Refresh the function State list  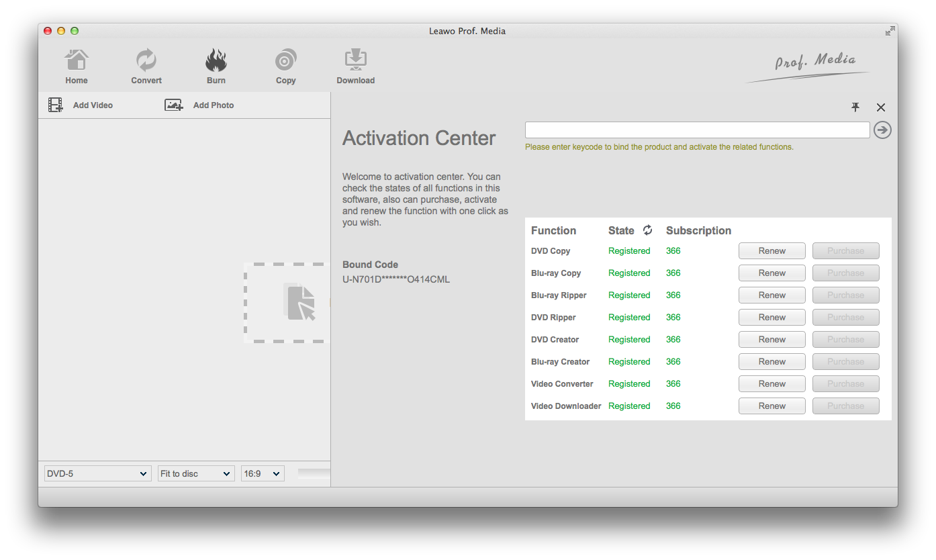click(x=647, y=230)
